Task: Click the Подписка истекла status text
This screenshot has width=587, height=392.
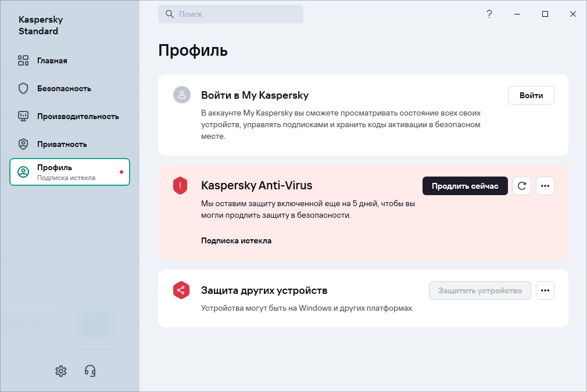Action: (236, 240)
